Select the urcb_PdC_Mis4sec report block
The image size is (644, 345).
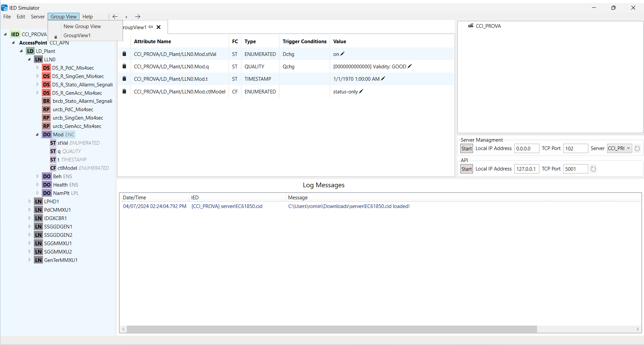point(68,109)
